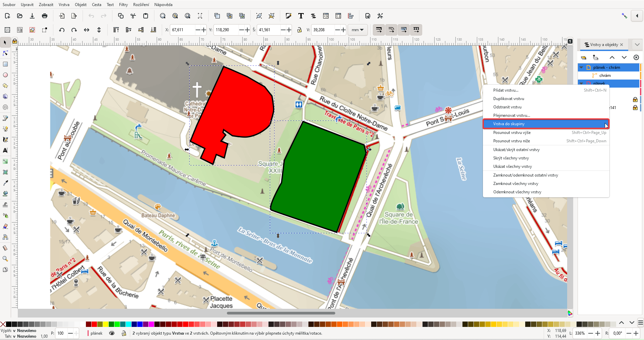644x340 pixels.
Task: Unlock the locked layer in the Layers panel
Action: [x=635, y=100]
